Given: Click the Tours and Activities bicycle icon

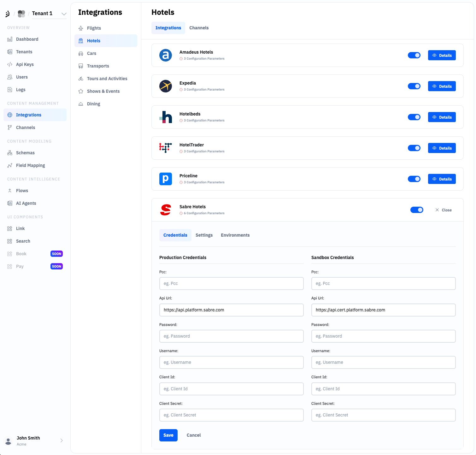Looking at the screenshot, I should tap(81, 79).
